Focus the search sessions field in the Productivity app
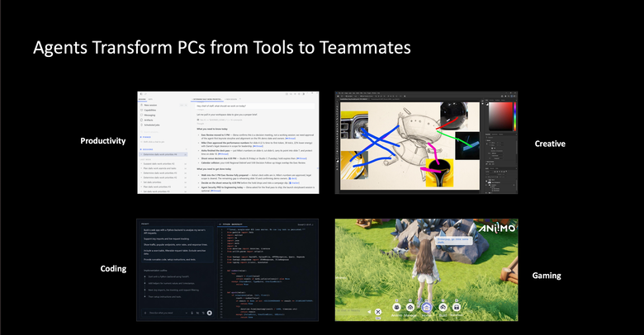 (162, 132)
